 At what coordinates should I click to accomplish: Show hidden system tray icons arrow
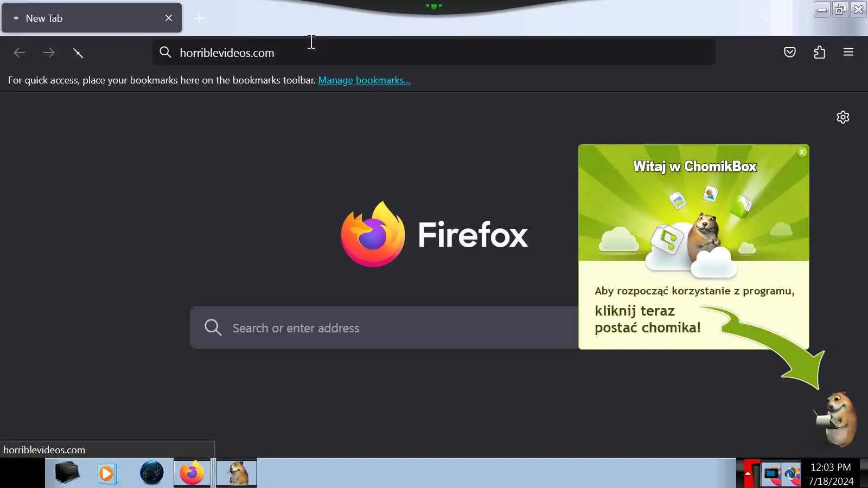[x=748, y=473]
